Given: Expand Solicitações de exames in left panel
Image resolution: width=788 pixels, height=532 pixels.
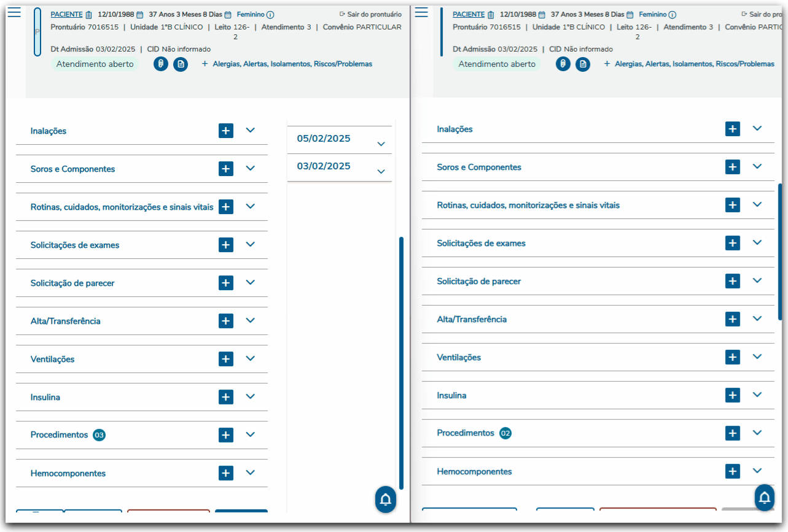Looking at the screenshot, I should coord(250,244).
